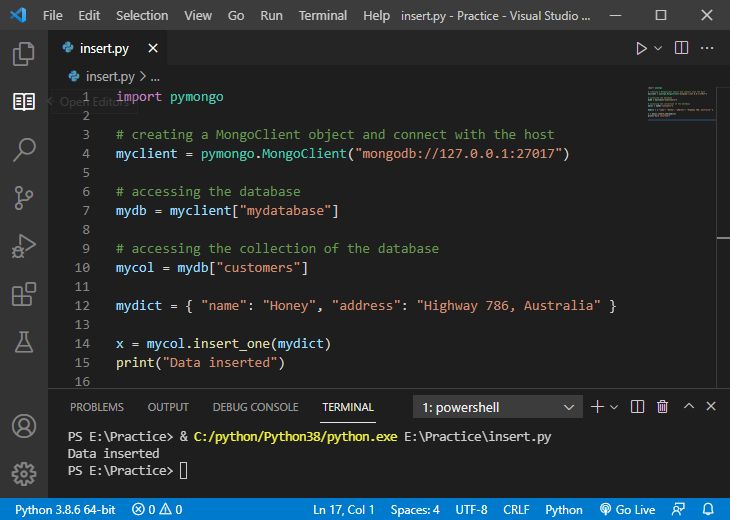This screenshot has height=520, width=730.
Task: Switch to the DEBUG CONSOLE tab
Action: pos(256,407)
